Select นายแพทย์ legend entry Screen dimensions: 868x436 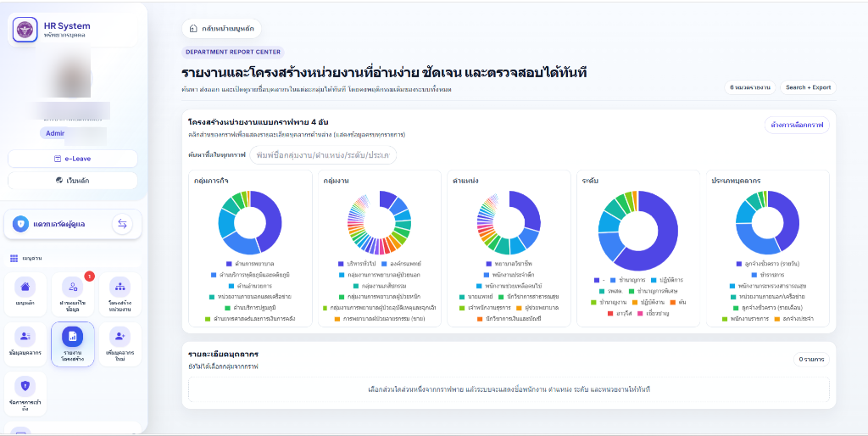[480, 296]
